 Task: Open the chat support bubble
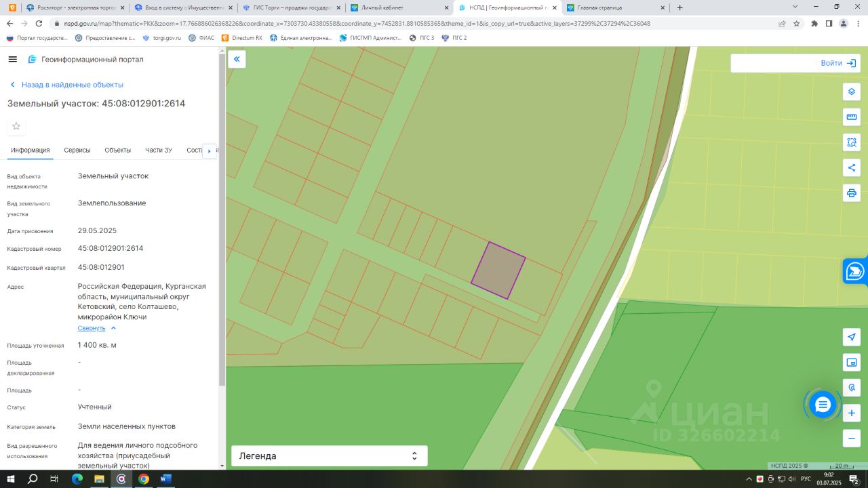[x=823, y=405]
